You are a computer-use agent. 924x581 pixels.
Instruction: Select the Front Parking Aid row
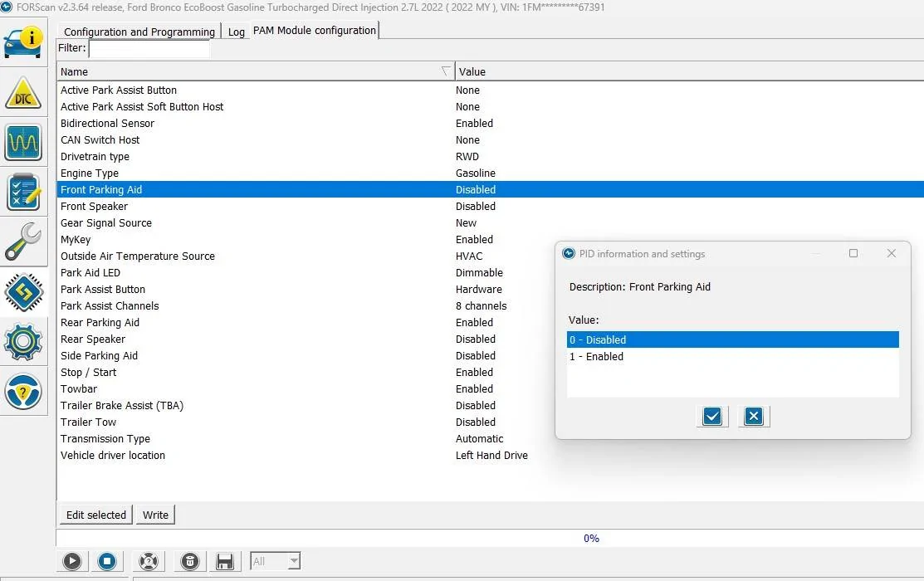coord(491,189)
